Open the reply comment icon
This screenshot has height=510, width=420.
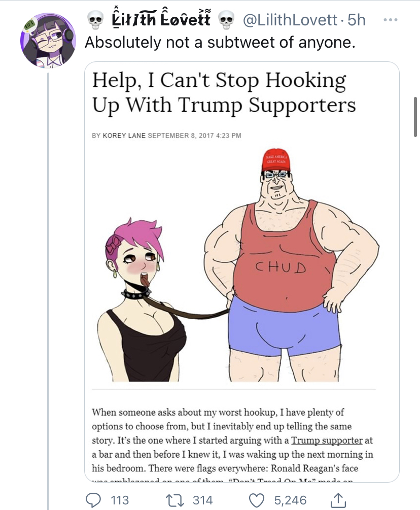pos(93,500)
